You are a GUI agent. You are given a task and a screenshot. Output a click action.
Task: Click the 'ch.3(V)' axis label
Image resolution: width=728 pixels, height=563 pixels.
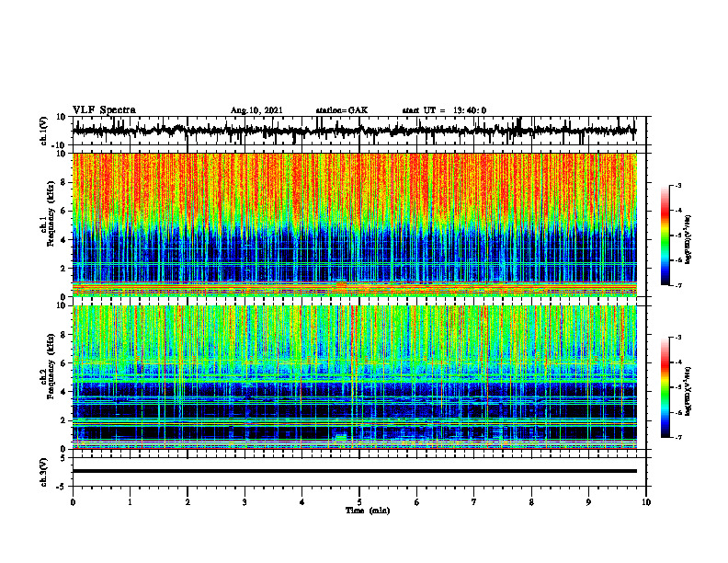pos(44,473)
